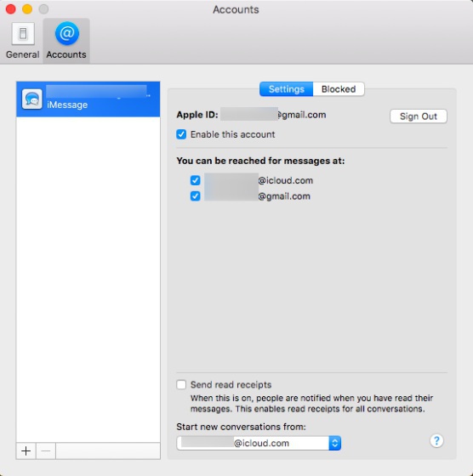Switch to the Settings tab
This screenshot has height=476, width=473.
(x=286, y=89)
